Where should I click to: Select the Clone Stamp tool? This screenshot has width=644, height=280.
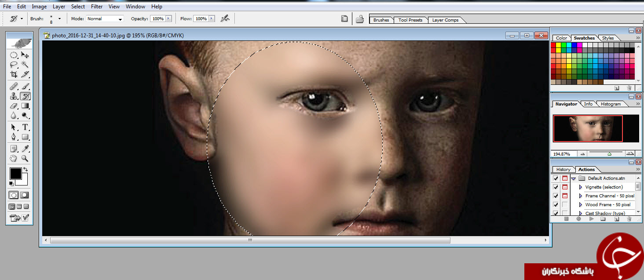click(14, 96)
